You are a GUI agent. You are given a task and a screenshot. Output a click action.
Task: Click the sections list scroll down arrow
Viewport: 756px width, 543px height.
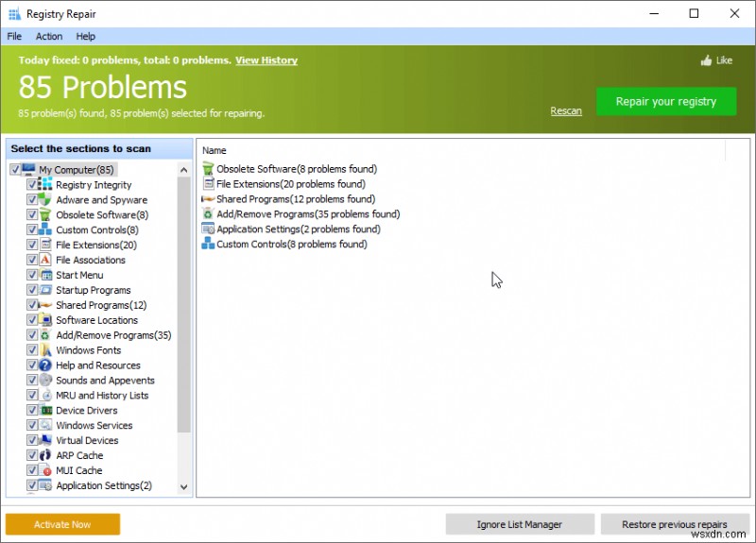pos(183,486)
